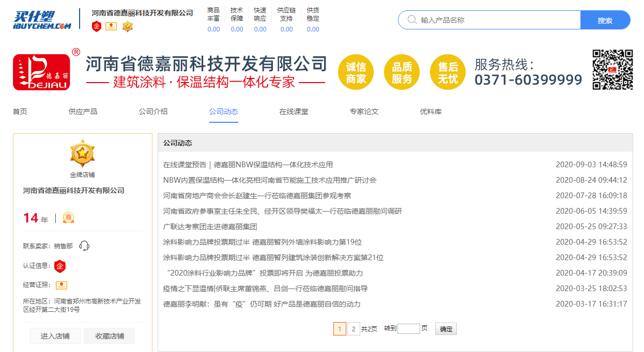Viewport: 644px width, 352px height.
Task: Open news 疫情之下显温情 侨联主席董锦燕
Action: coord(266,289)
